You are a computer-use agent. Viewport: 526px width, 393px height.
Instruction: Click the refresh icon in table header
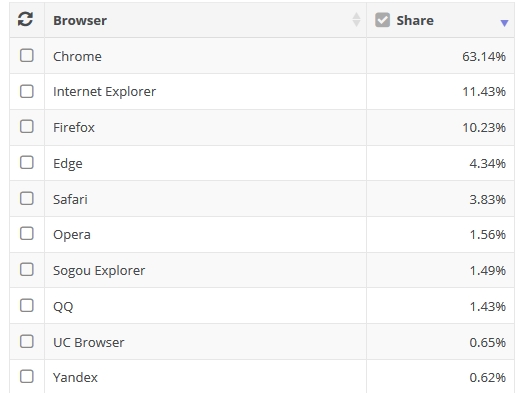(x=25, y=19)
